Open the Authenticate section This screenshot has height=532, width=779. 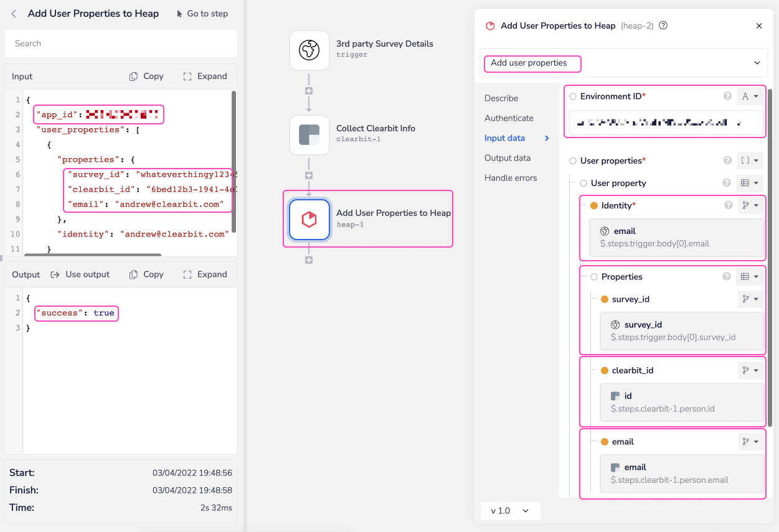[x=509, y=118]
